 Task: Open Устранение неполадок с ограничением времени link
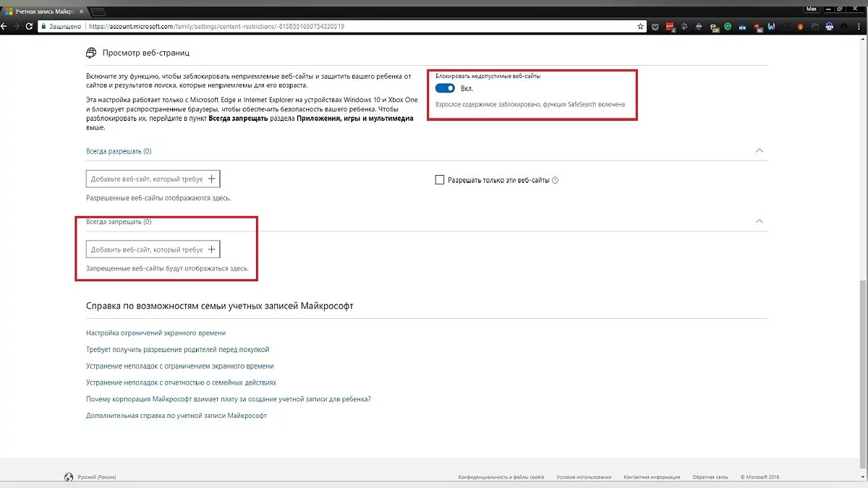[179, 366]
